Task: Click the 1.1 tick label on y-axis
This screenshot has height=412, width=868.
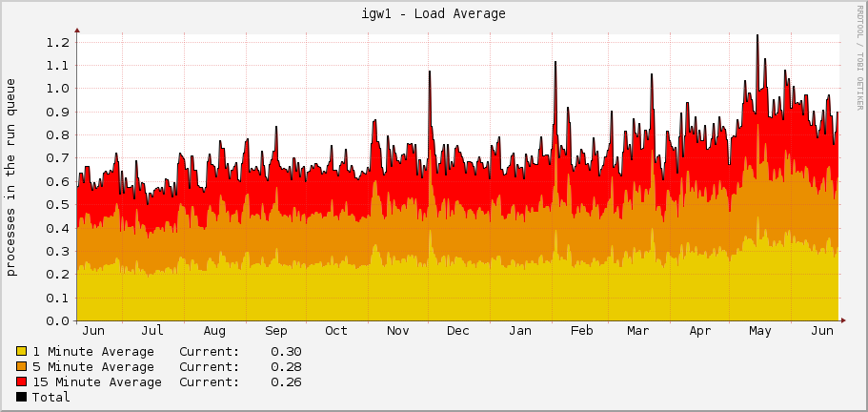Action: point(58,66)
